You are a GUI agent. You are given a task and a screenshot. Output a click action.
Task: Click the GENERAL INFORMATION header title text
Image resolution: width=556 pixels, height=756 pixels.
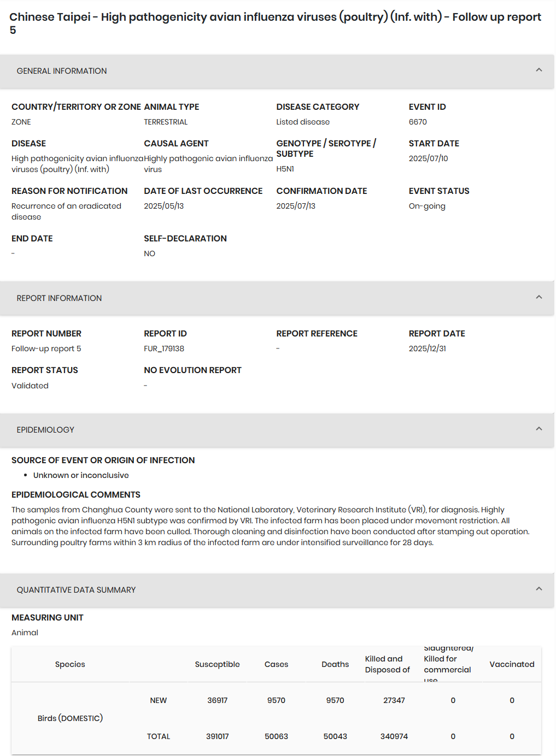[62, 71]
